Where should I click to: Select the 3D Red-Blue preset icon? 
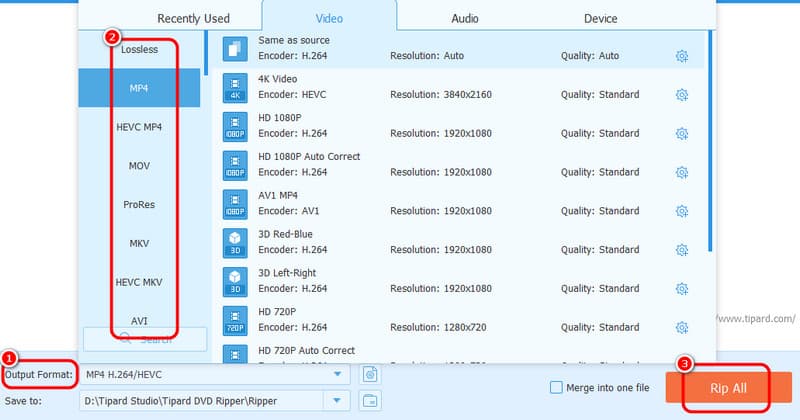click(235, 243)
